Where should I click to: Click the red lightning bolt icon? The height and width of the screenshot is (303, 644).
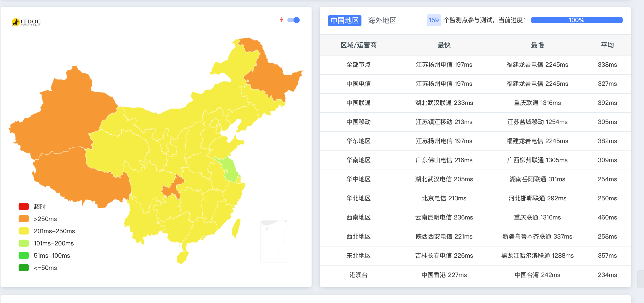click(x=281, y=20)
